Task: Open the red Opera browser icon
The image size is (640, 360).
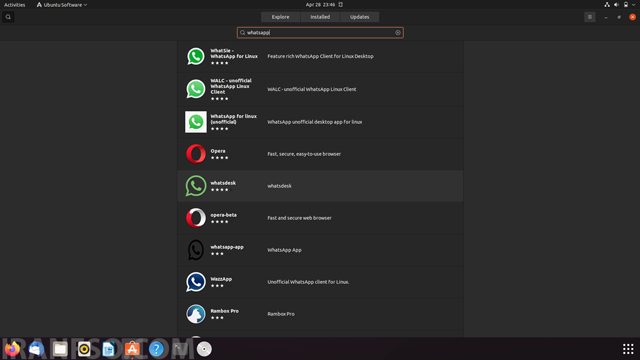Action: point(196,154)
